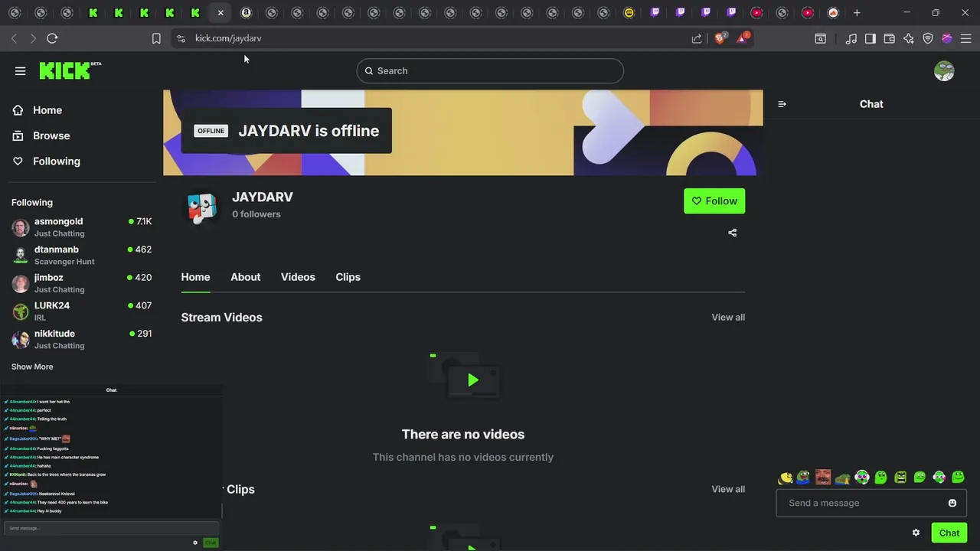Click the OFFLINE badge on banner
This screenshot has width=980, height=551.
coord(211,131)
